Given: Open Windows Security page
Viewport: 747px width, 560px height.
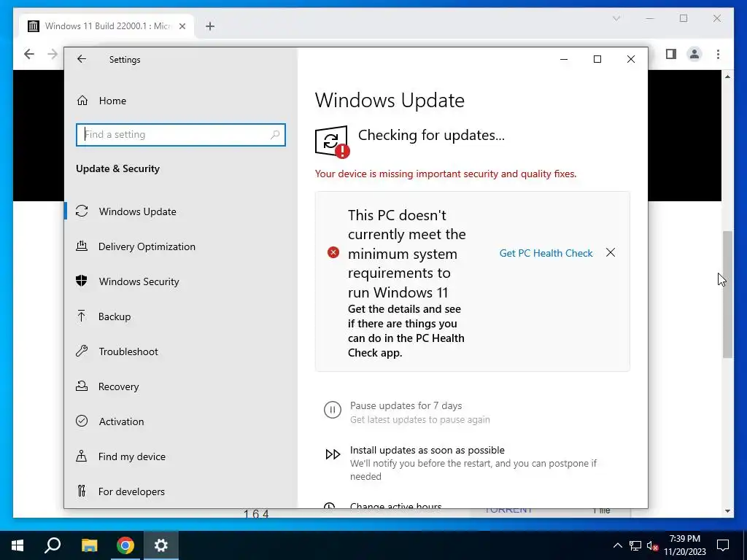Looking at the screenshot, I should coord(139,281).
